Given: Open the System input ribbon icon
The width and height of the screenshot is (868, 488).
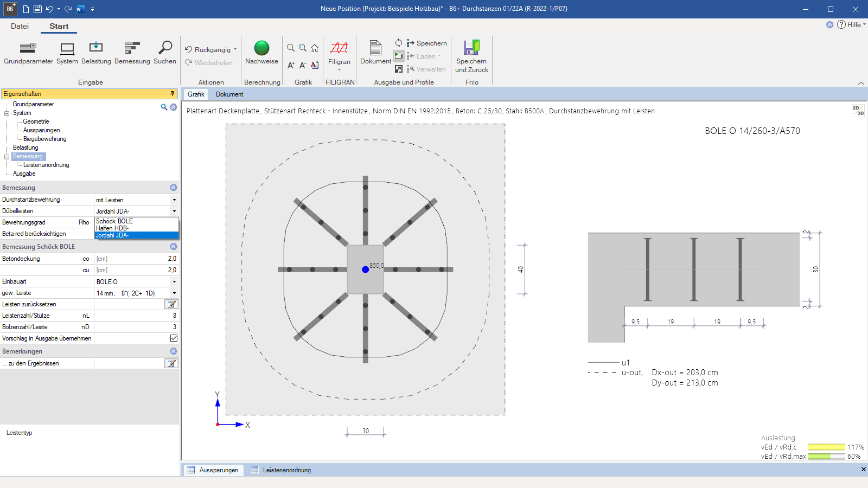Looking at the screenshot, I should point(67,53).
